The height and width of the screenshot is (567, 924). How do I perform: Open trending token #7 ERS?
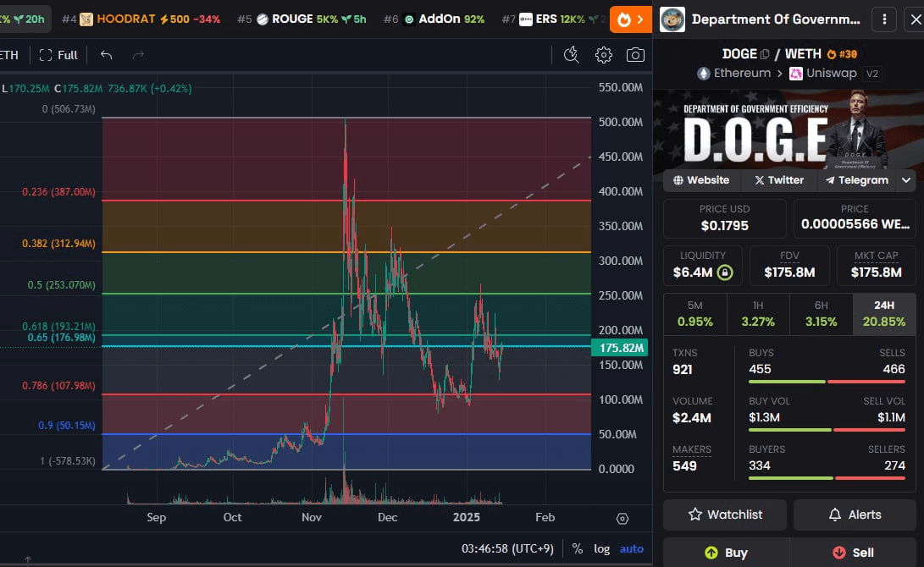coord(553,19)
